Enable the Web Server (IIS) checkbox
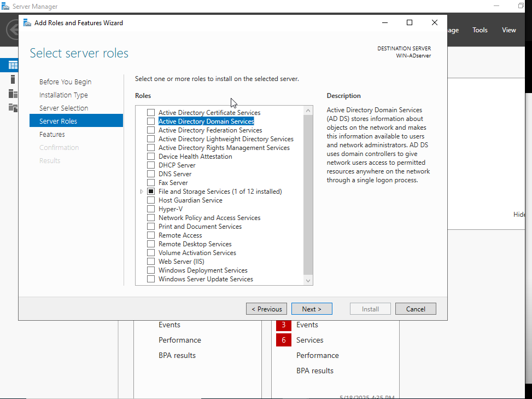 [x=150, y=261]
